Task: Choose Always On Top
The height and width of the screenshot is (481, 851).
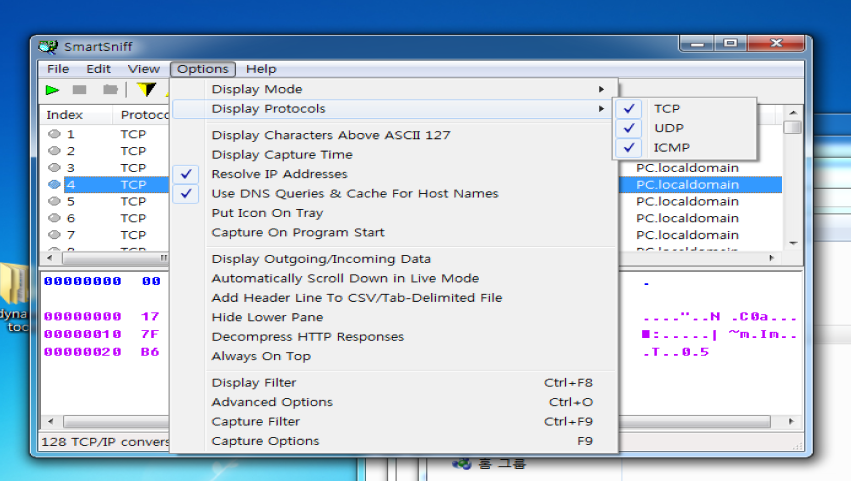Action: (395, 356)
